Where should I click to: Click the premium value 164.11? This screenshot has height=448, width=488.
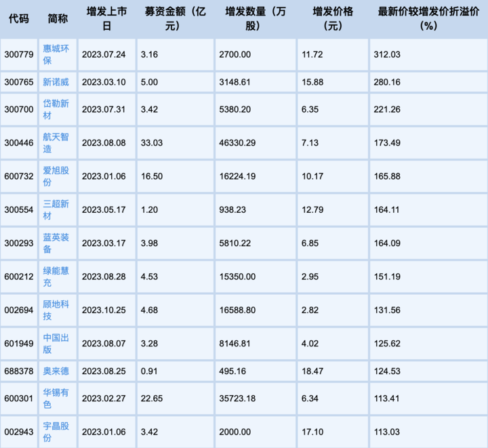386,209
